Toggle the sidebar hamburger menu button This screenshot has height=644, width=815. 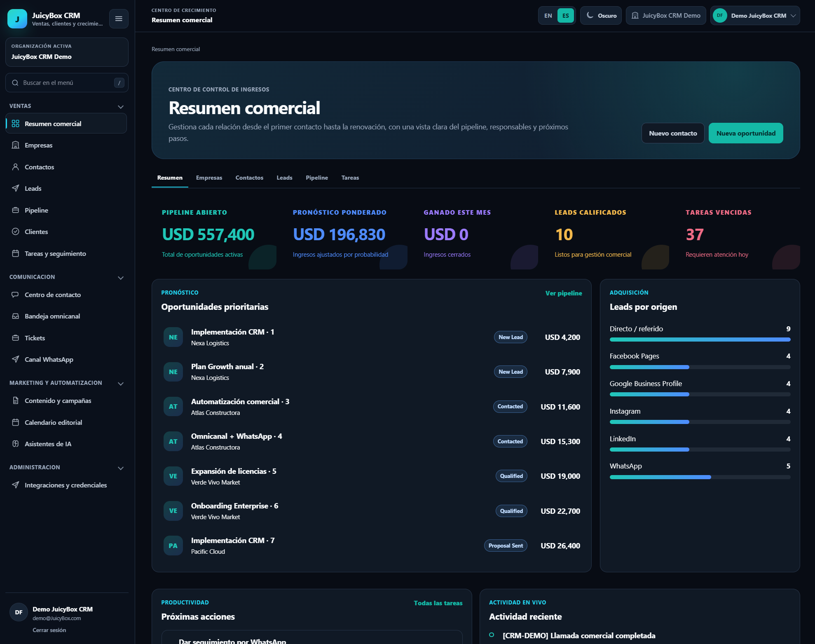[x=119, y=19]
